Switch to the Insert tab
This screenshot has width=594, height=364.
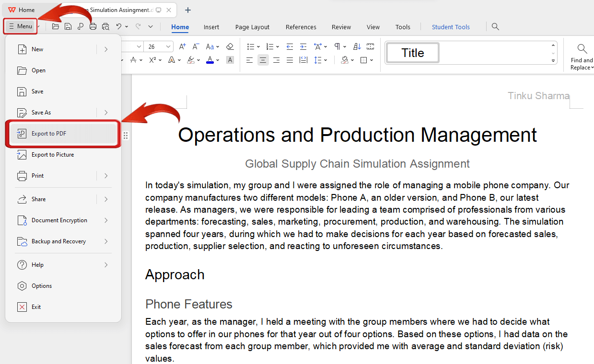[x=211, y=27]
